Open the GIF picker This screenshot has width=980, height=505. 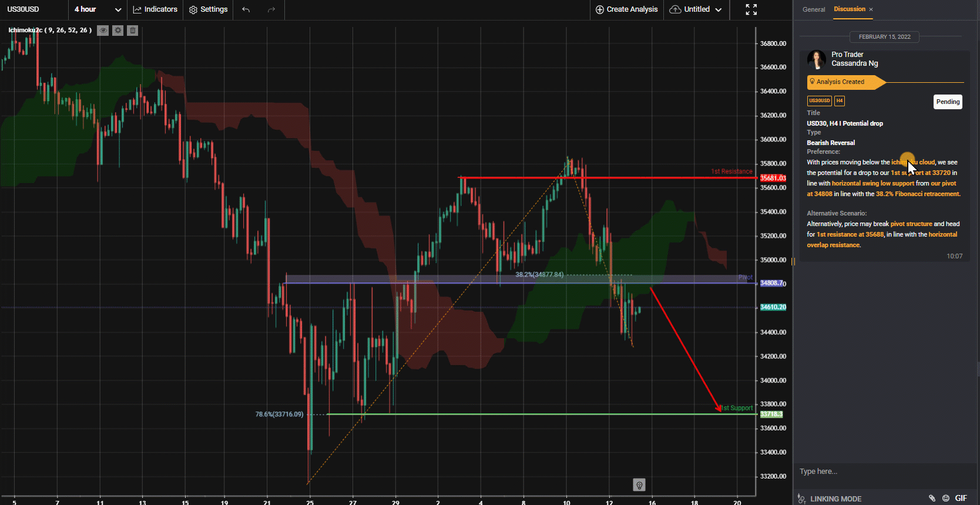[x=961, y=498]
